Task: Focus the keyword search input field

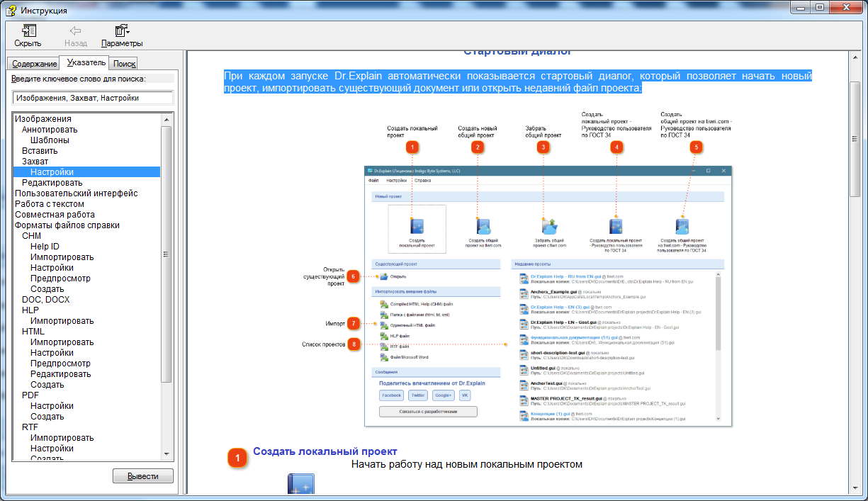Action: (93, 98)
